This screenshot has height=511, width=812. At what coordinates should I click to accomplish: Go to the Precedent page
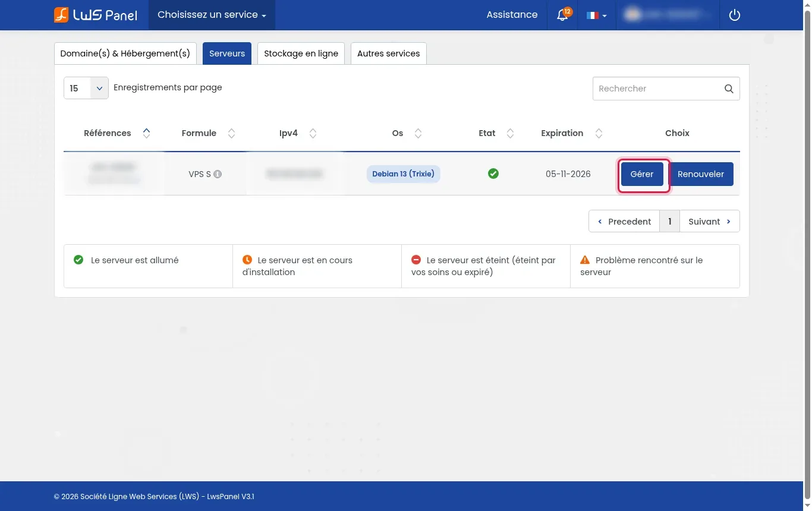(624, 221)
